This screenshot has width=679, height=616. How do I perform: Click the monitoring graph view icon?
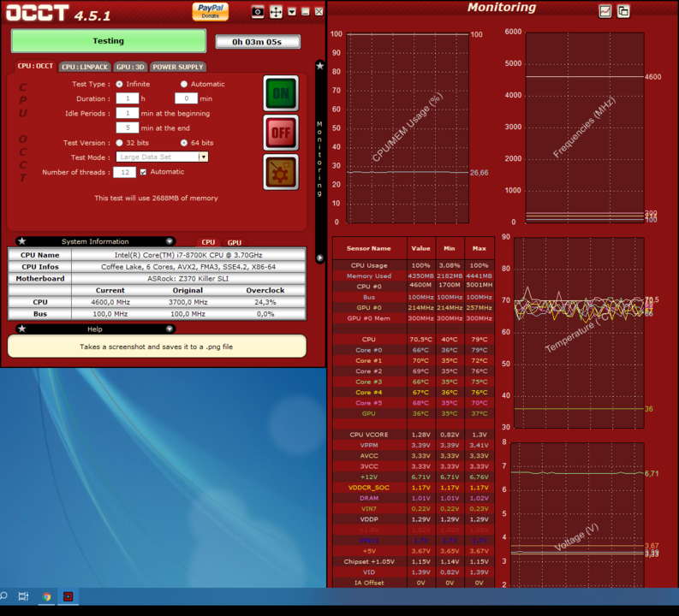605,11
